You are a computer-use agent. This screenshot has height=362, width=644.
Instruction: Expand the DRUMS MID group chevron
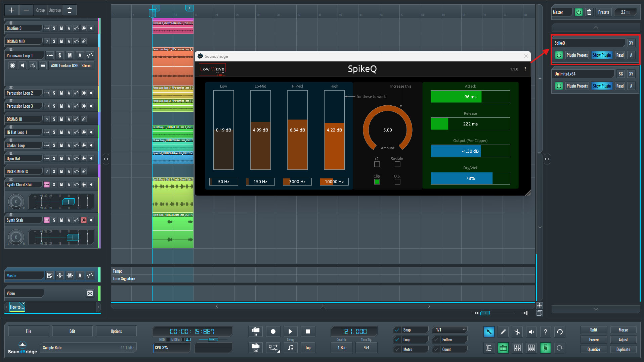[x=47, y=41]
